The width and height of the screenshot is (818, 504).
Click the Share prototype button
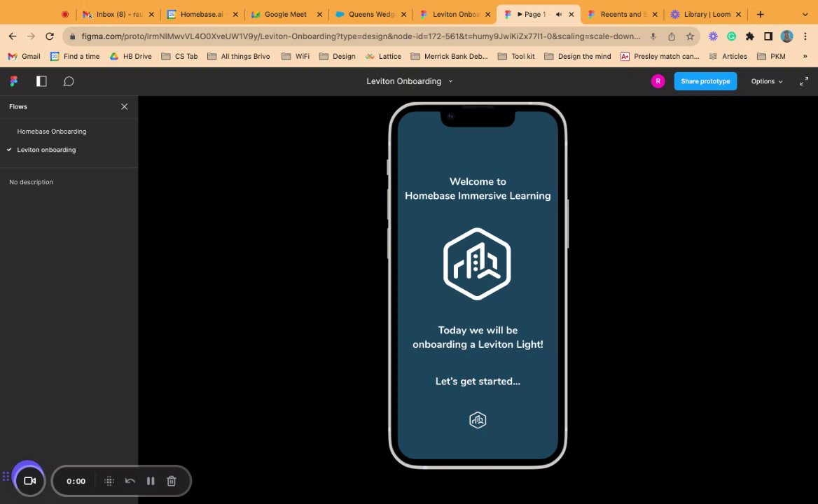coord(705,81)
